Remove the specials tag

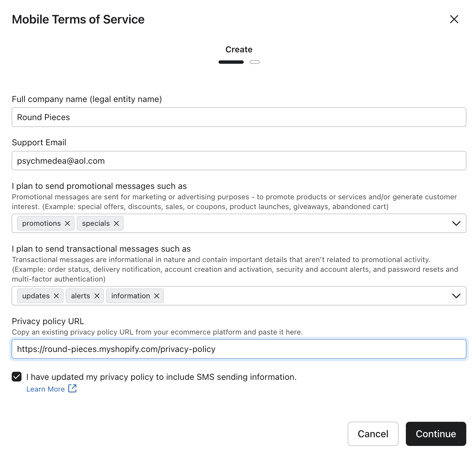tap(116, 223)
